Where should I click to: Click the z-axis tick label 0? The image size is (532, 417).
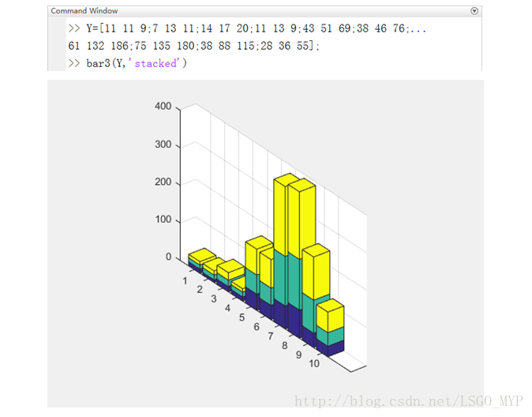(x=168, y=257)
